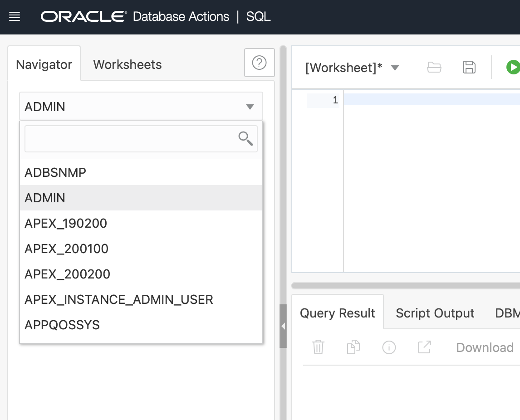The width and height of the screenshot is (520, 420).
Task: Copy query results using the copy icon
Action: (x=353, y=347)
